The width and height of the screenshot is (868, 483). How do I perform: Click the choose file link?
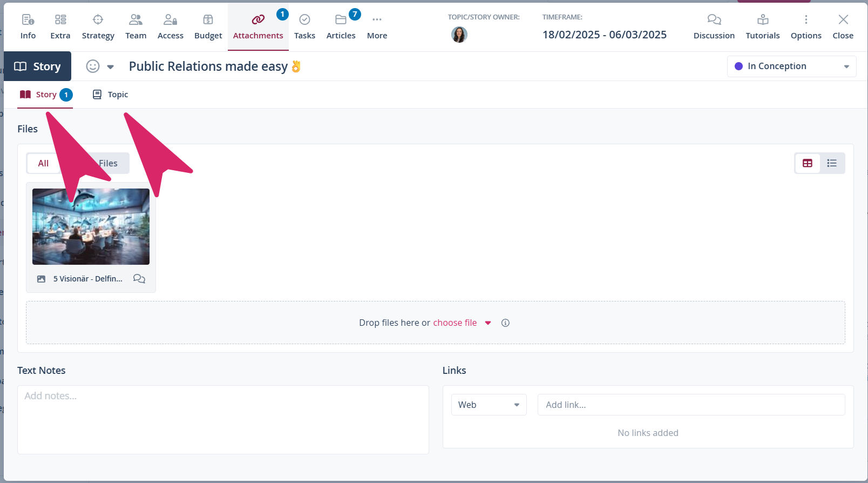click(x=455, y=323)
